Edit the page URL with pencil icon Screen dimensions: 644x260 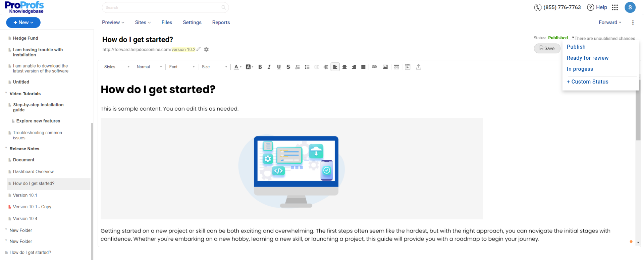199,49
